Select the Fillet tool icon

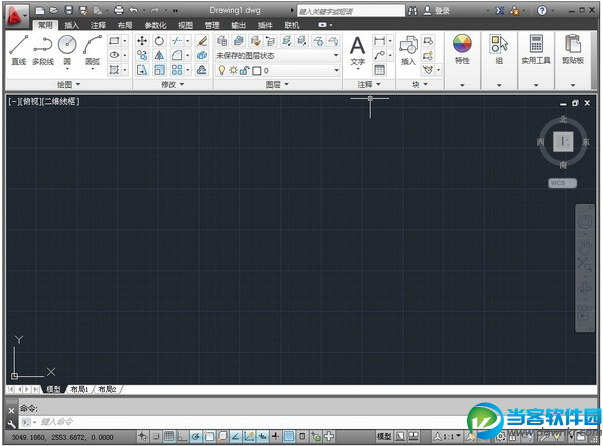(177, 55)
